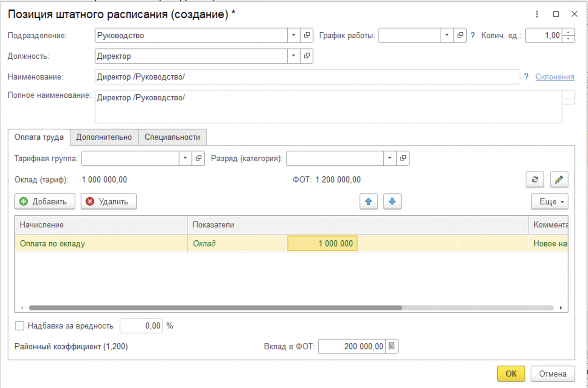Move accrual row up with blue arrow
Viewport: 588px width, 388px height.
[369, 201]
